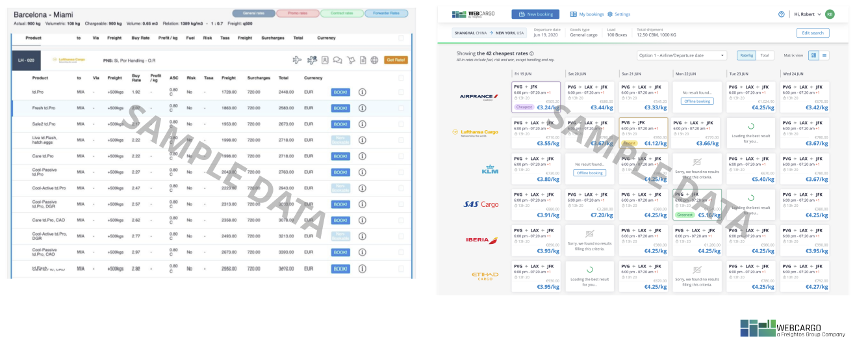Open My bookings menu
The width and height of the screenshot is (868, 350).
pyautogui.click(x=587, y=14)
